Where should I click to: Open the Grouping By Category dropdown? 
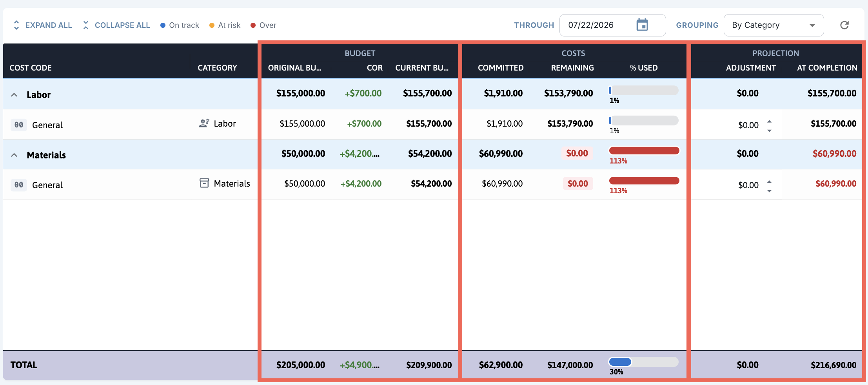(x=774, y=25)
